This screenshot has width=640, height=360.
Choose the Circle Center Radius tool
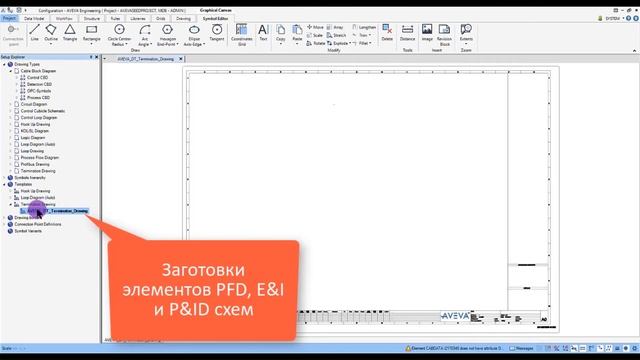[x=119, y=35]
